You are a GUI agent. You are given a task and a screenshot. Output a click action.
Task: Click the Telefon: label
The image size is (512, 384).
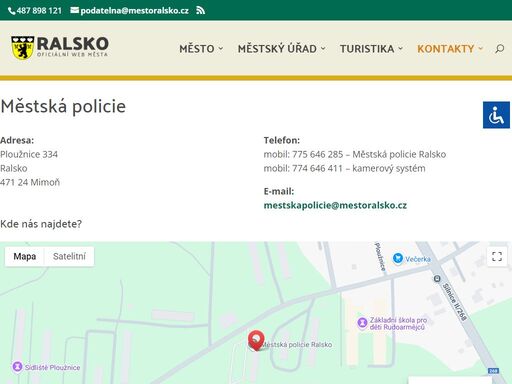[282, 140]
